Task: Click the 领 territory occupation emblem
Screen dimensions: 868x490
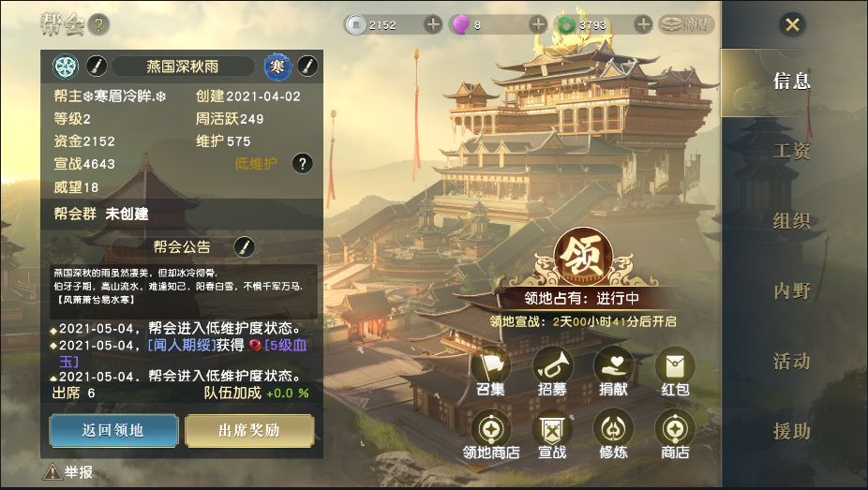Action: click(582, 257)
